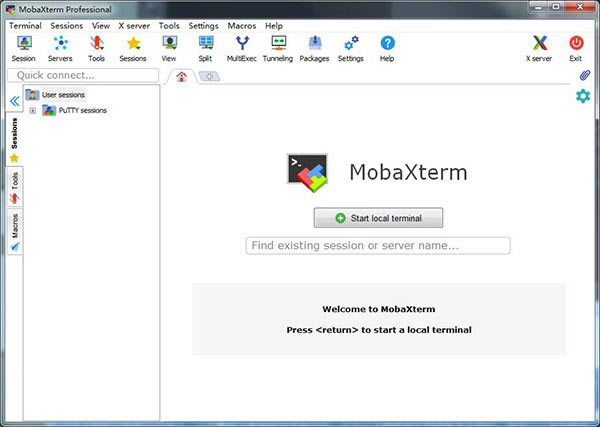Open the Settings menu in menu bar

point(203,26)
